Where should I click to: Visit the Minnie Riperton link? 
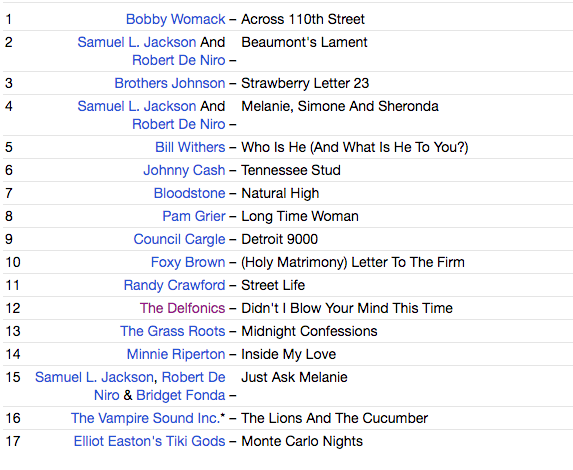[176, 355]
